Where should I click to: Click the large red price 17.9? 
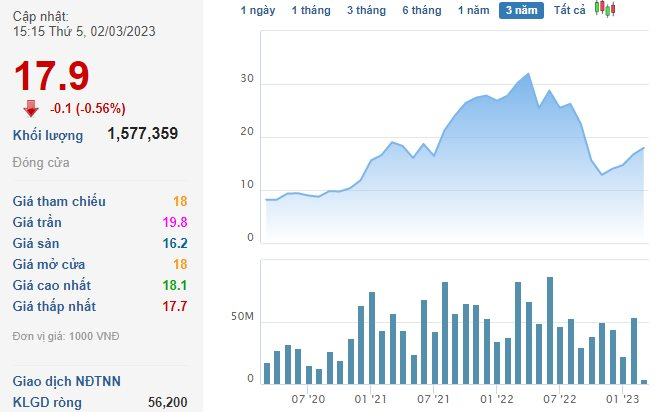tap(51, 76)
